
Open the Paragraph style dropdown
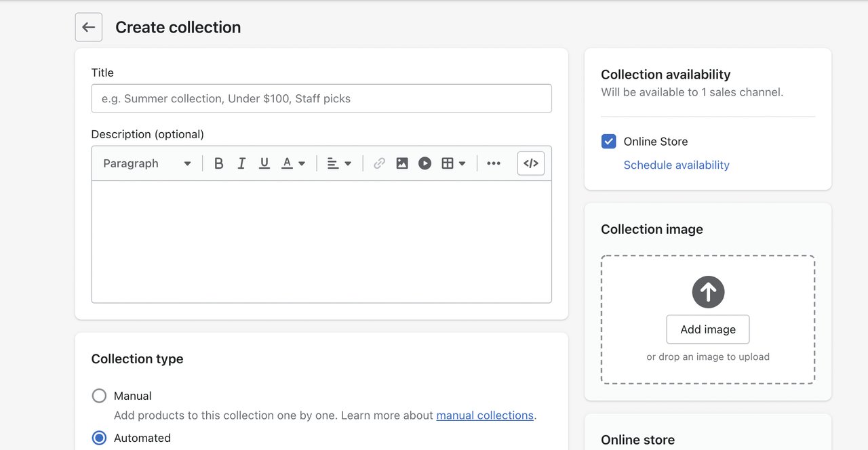[147, 163]
